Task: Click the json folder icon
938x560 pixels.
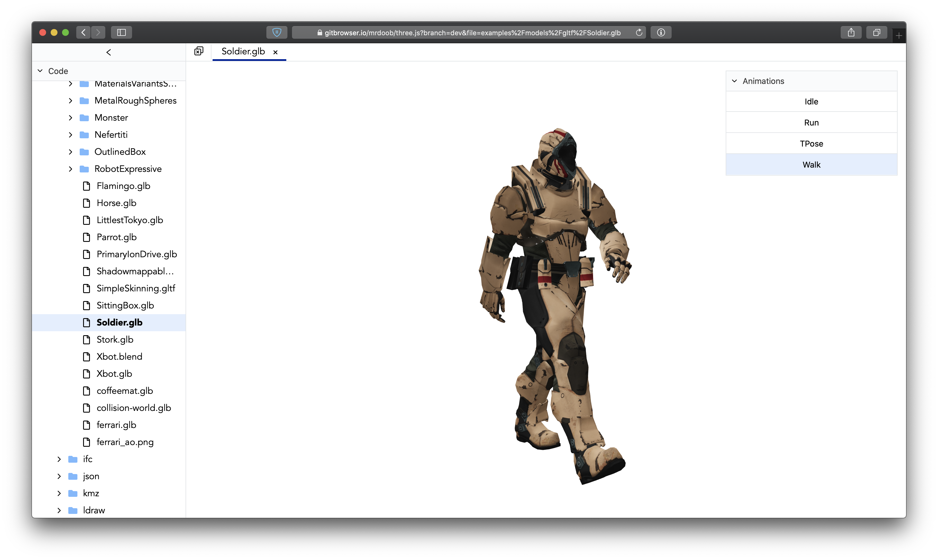Action: pos(73,476)
